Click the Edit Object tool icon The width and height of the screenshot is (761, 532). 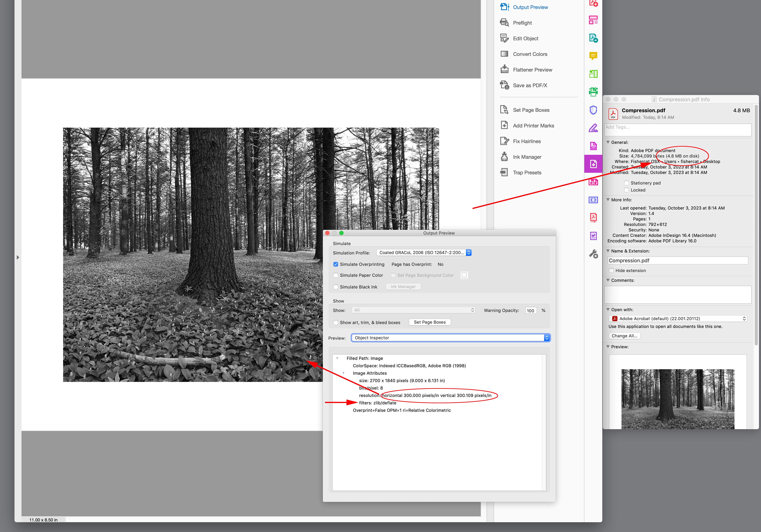click(504, 39)
